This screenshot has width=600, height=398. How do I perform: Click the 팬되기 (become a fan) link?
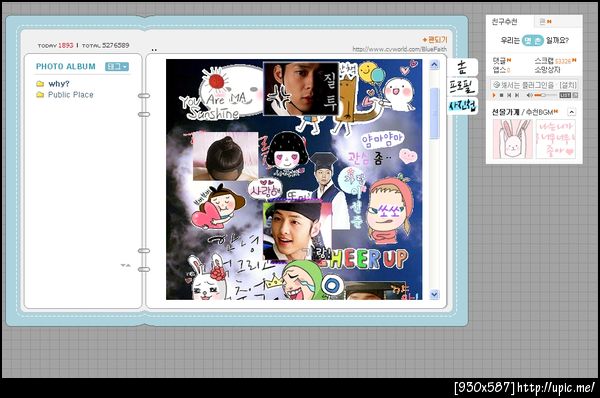point(435,39)
